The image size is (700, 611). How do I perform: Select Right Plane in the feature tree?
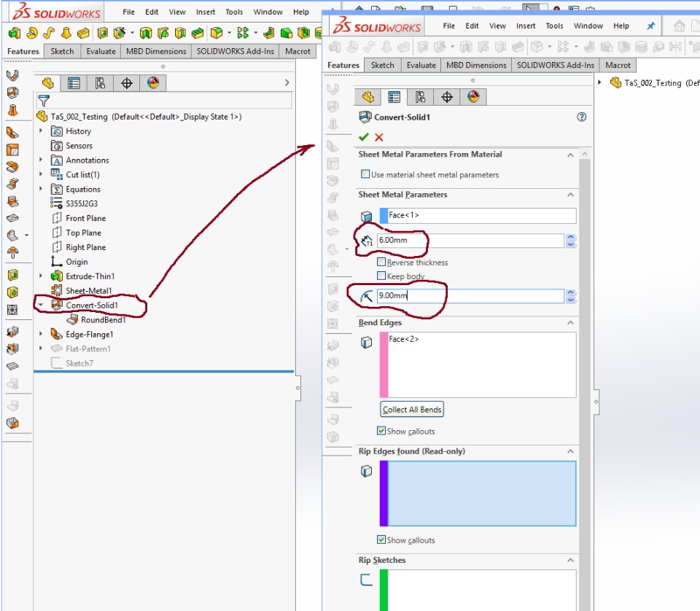point(86,247)
